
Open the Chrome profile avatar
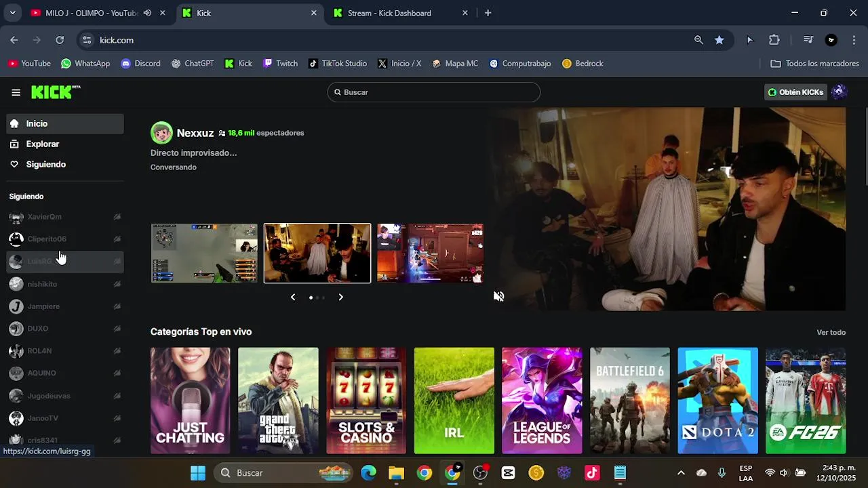[831, 40]
